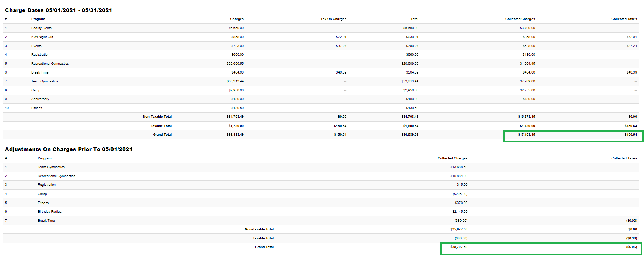Click Recreational Gymnastics collected charges $1,064.45
The image size is (644, 259).
[527, 64]
